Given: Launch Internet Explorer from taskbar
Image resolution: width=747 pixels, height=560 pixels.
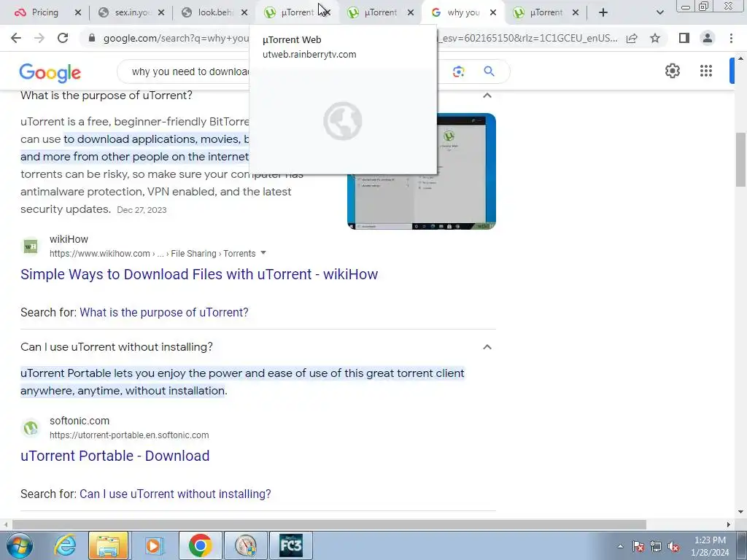Looking at the screenshot, I should 65,545.
